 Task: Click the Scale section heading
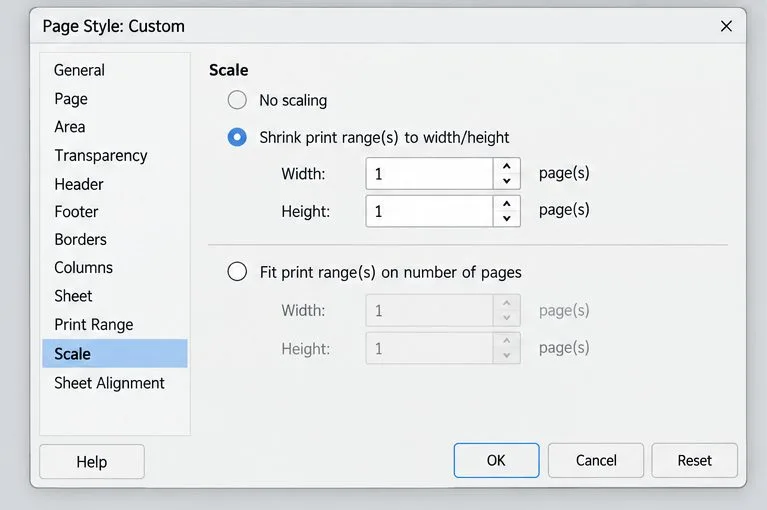click(x=228, y=70)
